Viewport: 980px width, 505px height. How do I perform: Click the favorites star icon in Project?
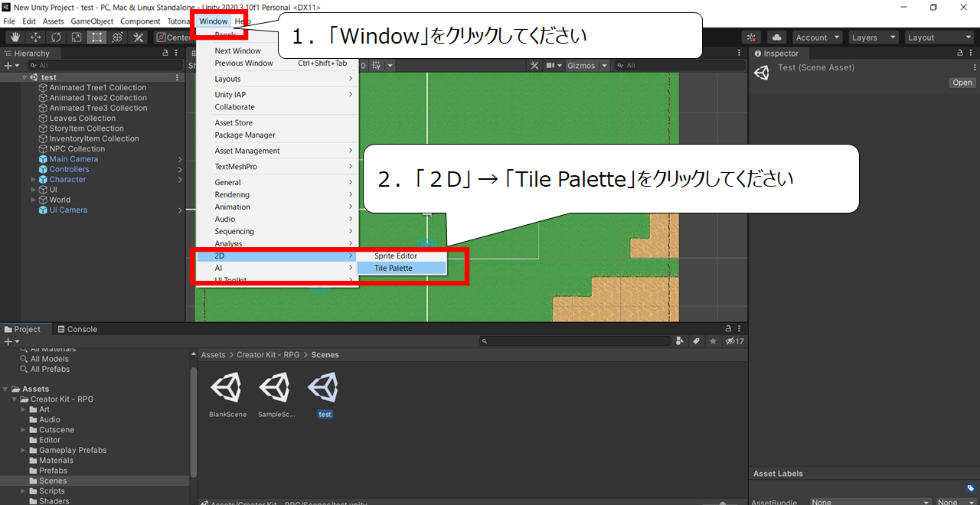(714, 341)
